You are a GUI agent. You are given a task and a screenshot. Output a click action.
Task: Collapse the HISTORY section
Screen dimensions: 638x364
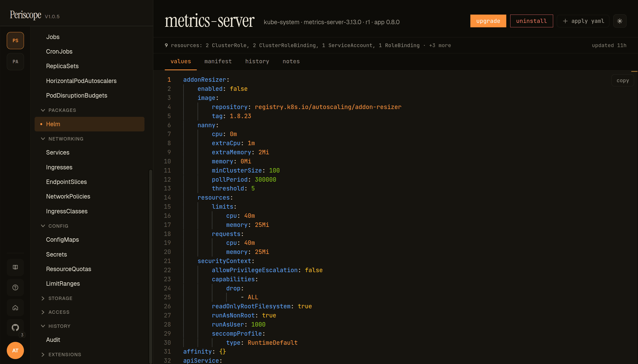pyautogui.click(x=55, y=326)
